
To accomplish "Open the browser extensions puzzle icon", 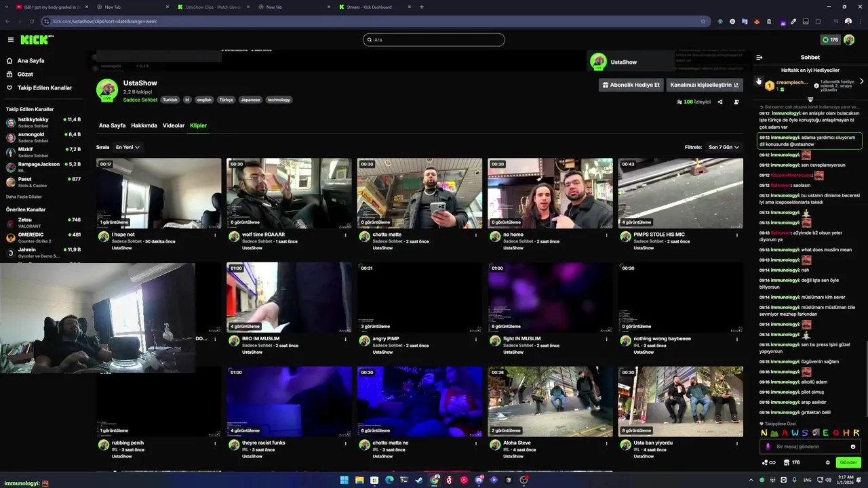I will coord(818,21).
